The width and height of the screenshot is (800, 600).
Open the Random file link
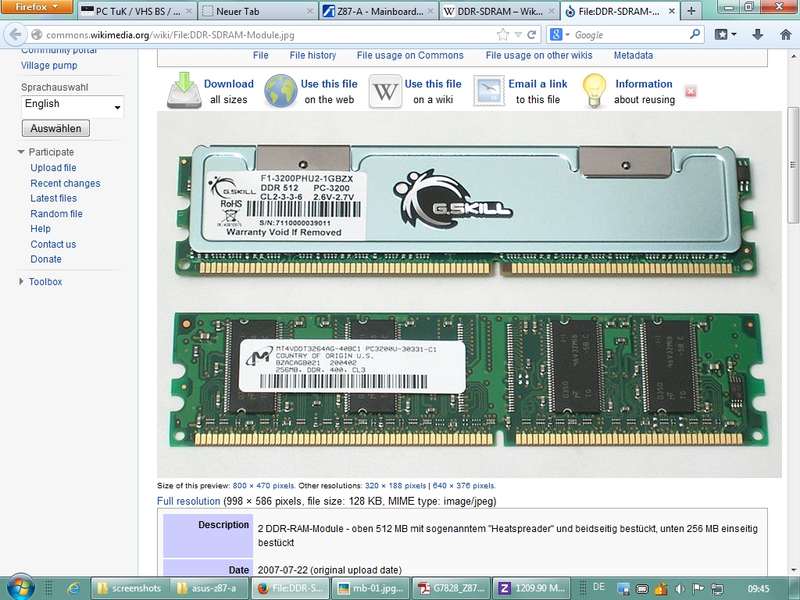(x=56, y=214)
